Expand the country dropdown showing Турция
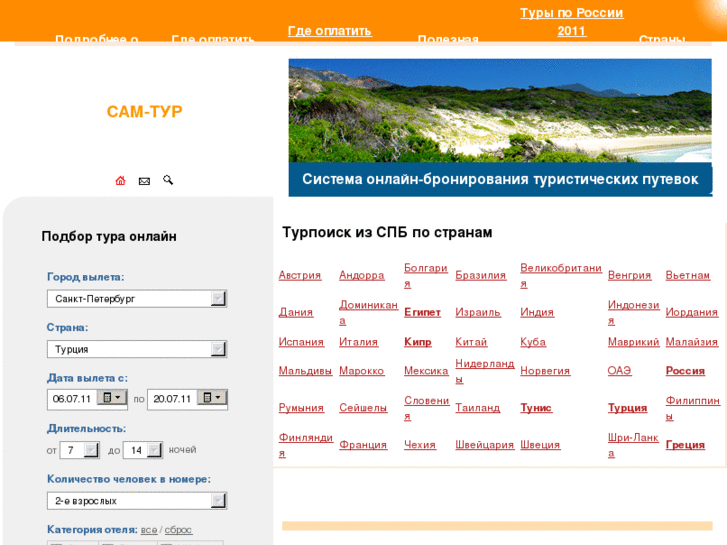The image size is (727, 545). click(x=218, y=349)
